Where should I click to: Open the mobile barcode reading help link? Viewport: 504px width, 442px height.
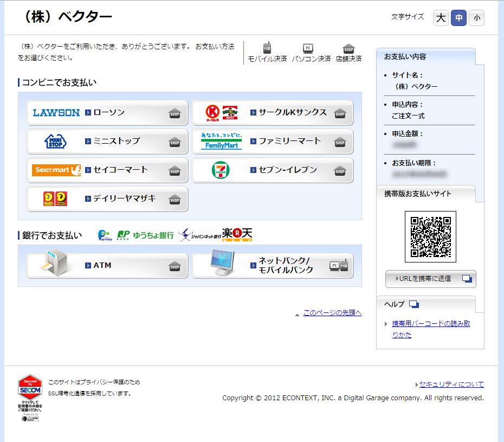431,329
